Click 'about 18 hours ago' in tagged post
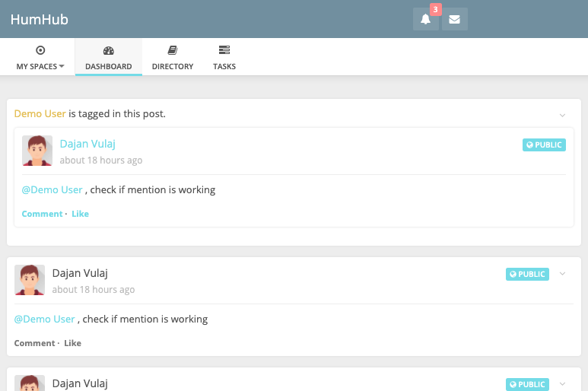Screen dimensions: 588x391 tap(101, 160)
